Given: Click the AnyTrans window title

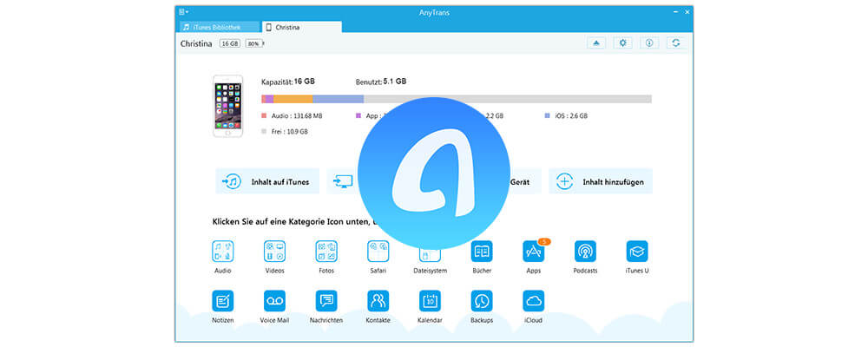Looking at the screenshot, I should click(434, 12).
